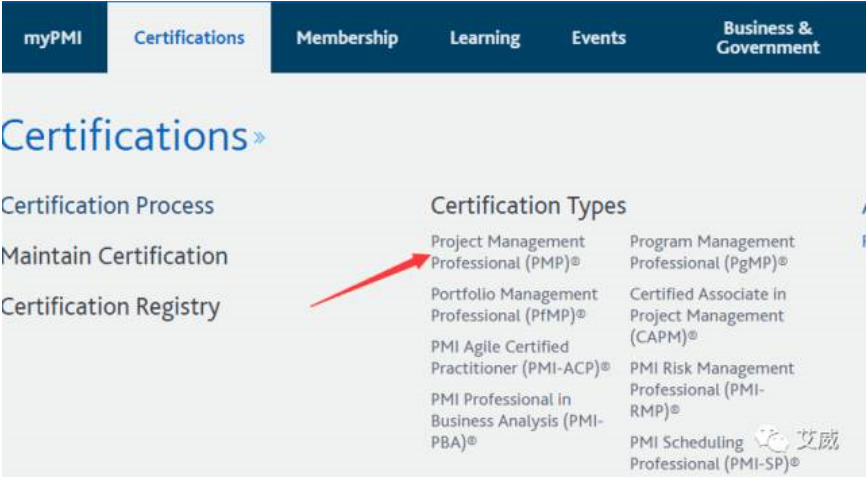Open the Certification Process link
The width and height of the screenshot is (866, 480).
108,206
